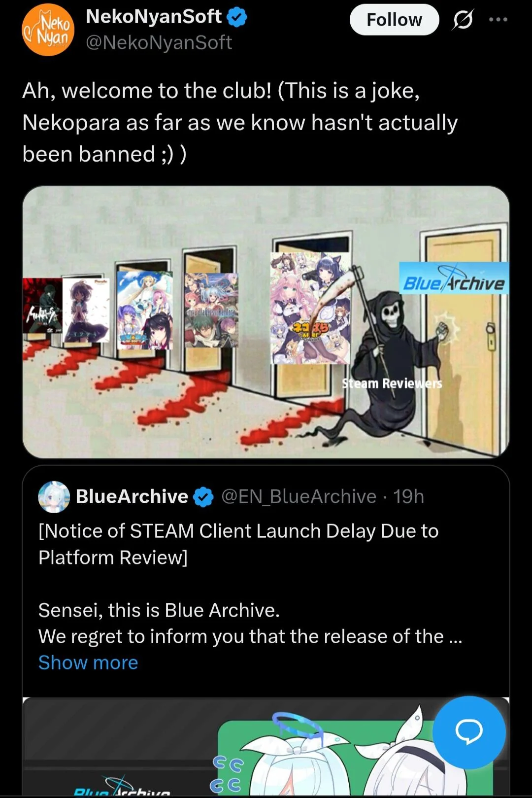Click the BlueArchive display name
Viewport: 532px width, 798px height.
(x=132, y=497)
